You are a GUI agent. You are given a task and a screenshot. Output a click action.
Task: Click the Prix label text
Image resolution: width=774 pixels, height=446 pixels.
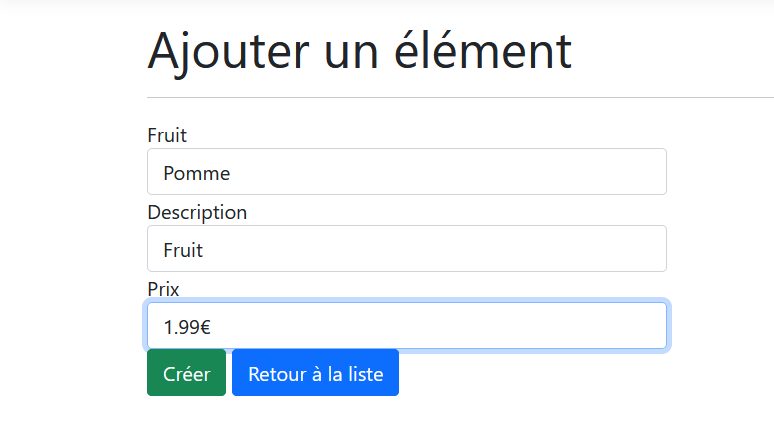click(x=163, y=289)
